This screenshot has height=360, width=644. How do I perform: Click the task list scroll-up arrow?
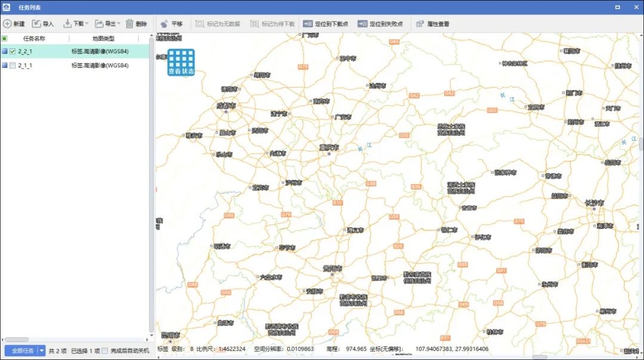point(151,36)
